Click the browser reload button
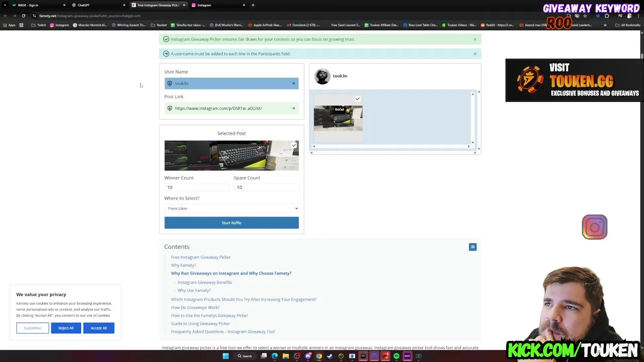The width and height of the screenshot is (644, 362). tap(23, 16)
